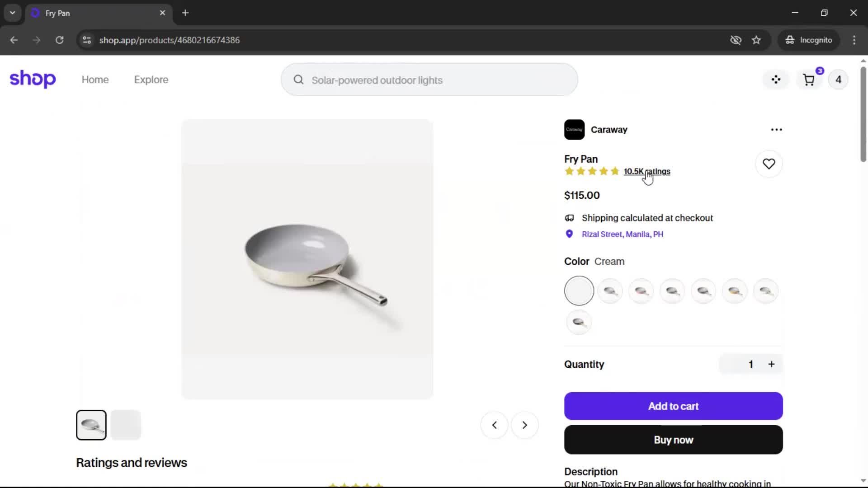This screenshot has height=488, width=868.
Task: Select the Cream color swatch
Action: pos(579,291)
